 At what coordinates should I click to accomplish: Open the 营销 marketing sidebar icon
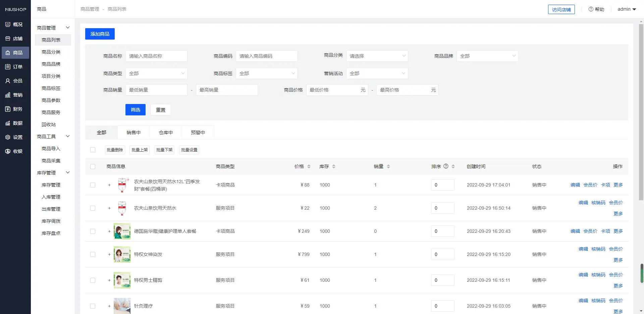[8, 95]
